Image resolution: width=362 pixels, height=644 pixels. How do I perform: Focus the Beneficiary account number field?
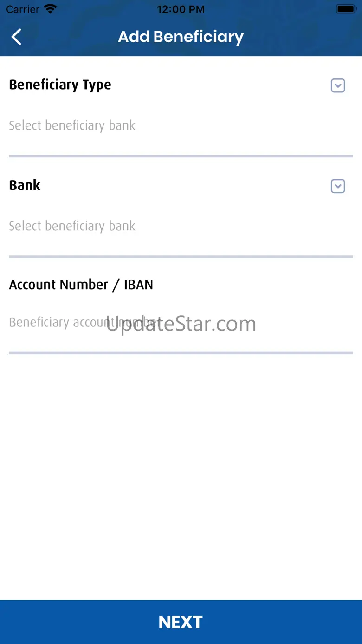(x=181, y=322)
